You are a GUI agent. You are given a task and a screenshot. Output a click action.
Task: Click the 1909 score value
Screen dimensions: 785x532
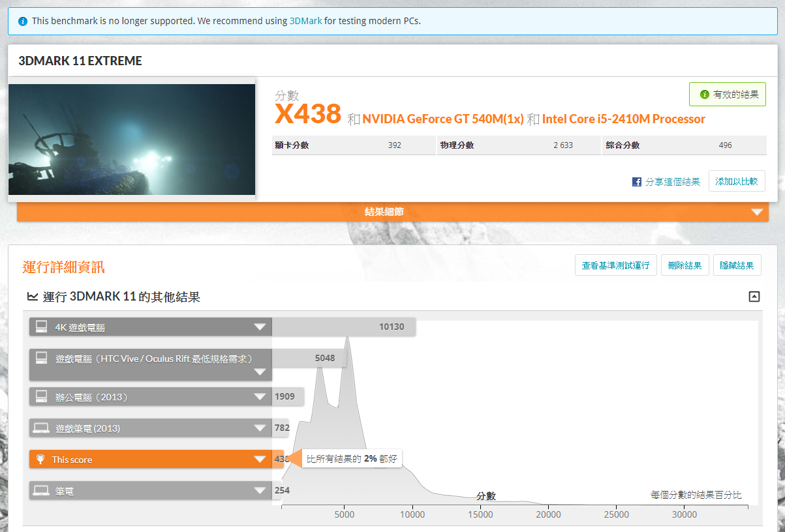tap(285, 396)
